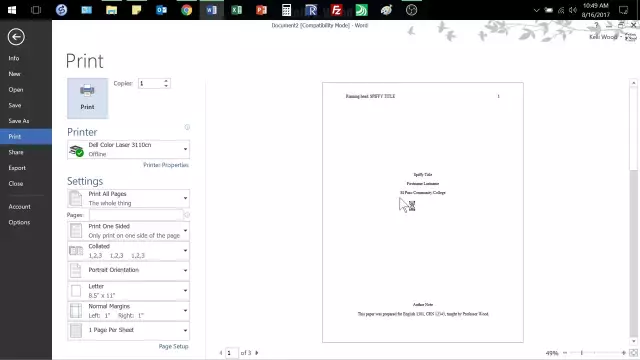Screen dimensions: 640x360
Task: Expand the Print All Pages dropdown
Action: [128, 198]
